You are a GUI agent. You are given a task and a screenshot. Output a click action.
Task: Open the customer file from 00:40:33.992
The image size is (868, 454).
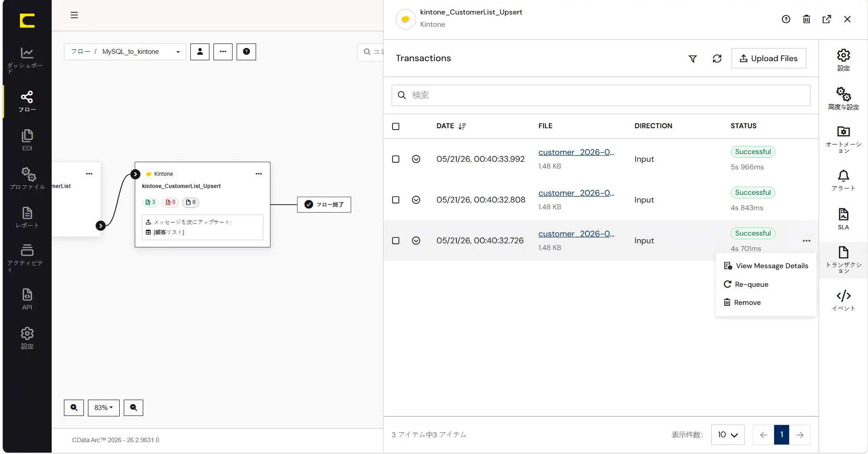577,152
